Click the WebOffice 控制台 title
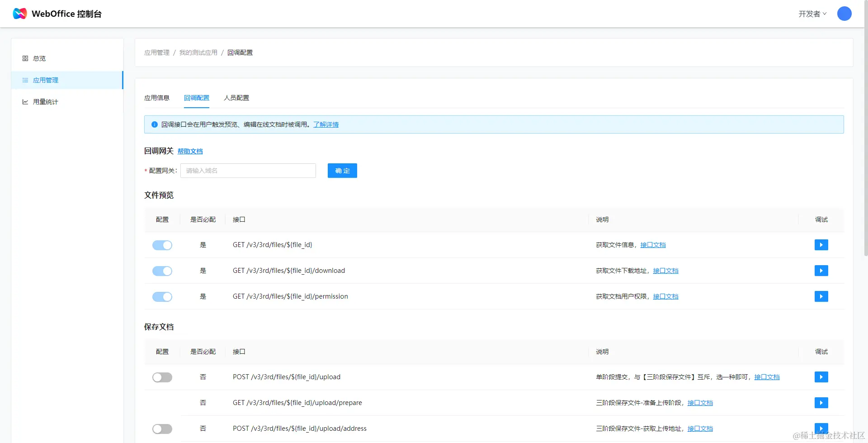 tap(66, 14)
